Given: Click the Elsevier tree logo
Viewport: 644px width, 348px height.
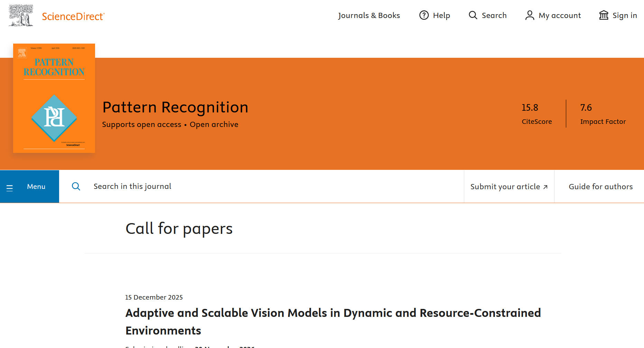Looking at the screenshot, I should (21, 16).
